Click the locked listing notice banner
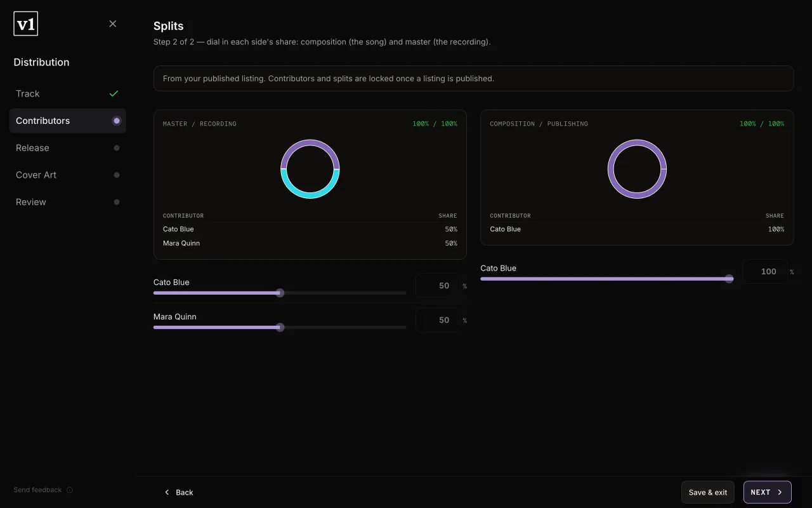 coord(473,79)
